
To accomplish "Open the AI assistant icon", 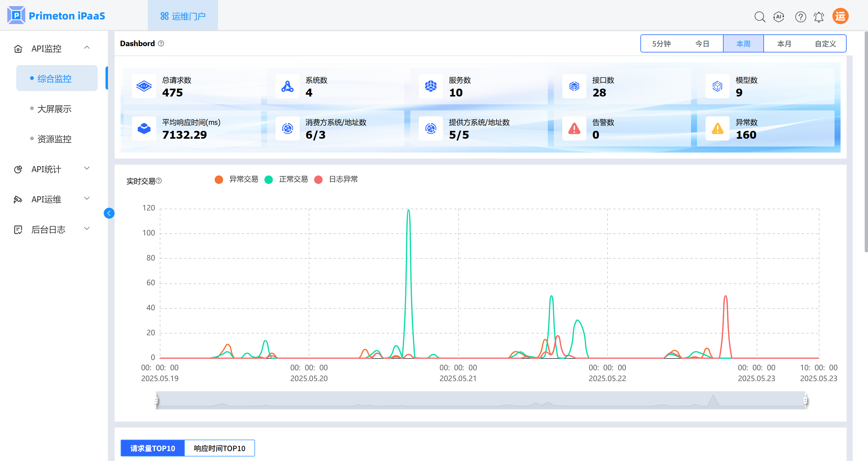I will click(x=779, y=17).
